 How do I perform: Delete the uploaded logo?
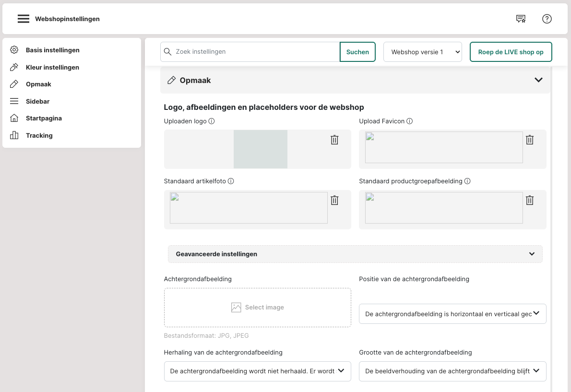tap(334, 140)
